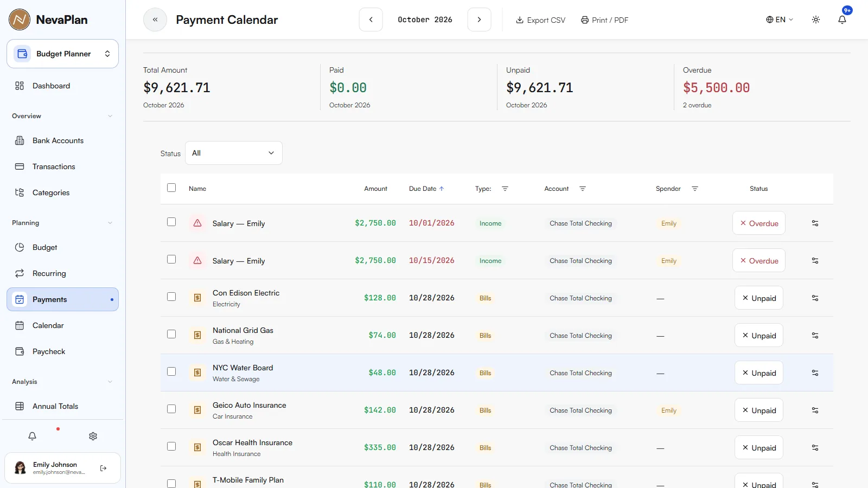Click the NevaPlan logo icon
Viewport: 868px width, 488px height.
[20, 20]
